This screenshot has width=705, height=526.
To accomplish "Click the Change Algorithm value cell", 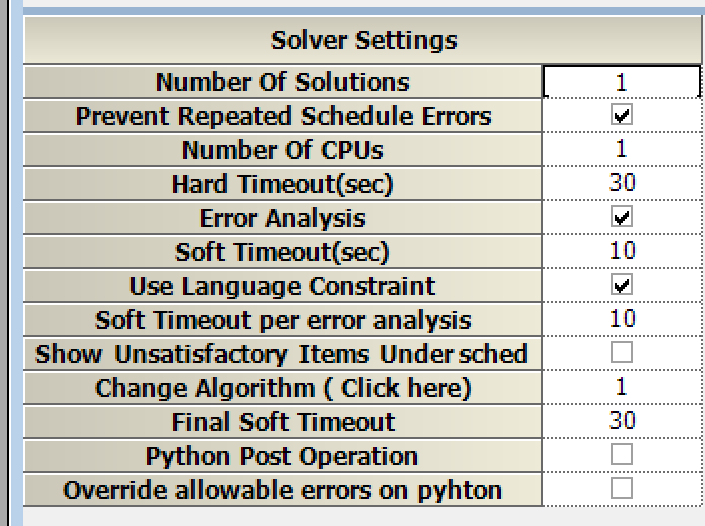I will (622, 387).
